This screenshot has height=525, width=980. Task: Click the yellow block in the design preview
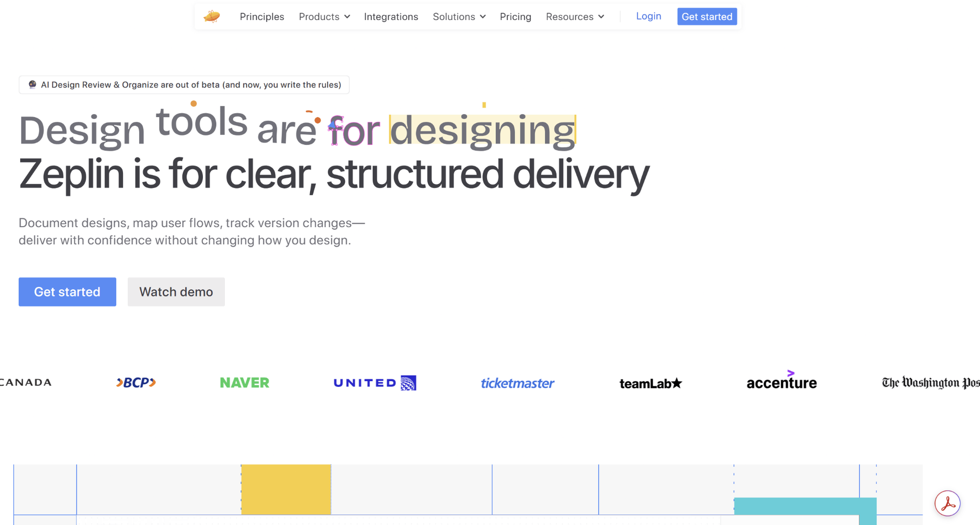[286, 489]
